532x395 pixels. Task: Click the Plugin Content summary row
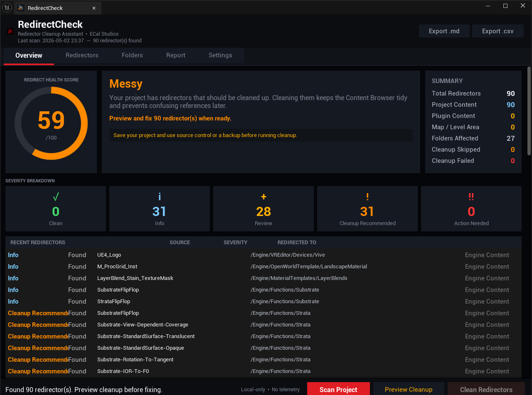[473, 116]
